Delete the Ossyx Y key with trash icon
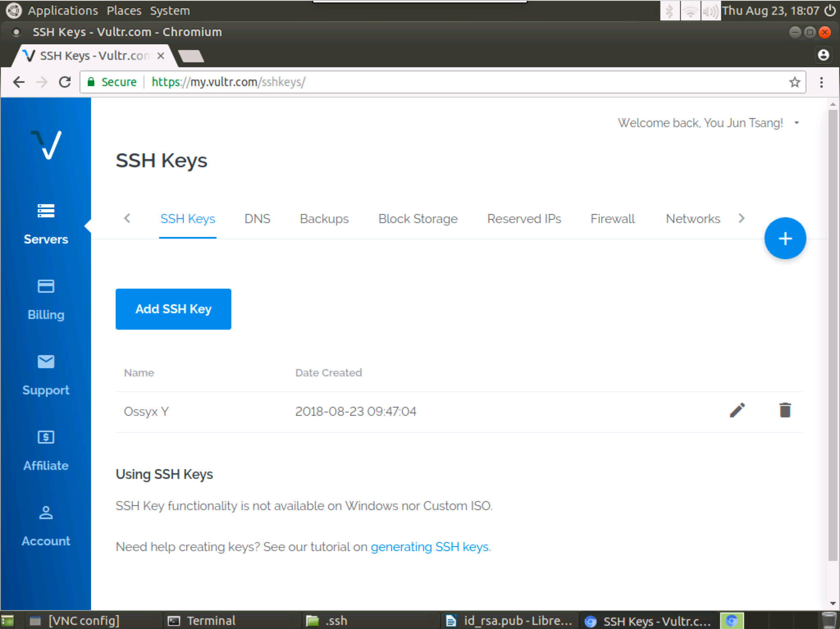840x629 pixels. (x=785, y=410)
